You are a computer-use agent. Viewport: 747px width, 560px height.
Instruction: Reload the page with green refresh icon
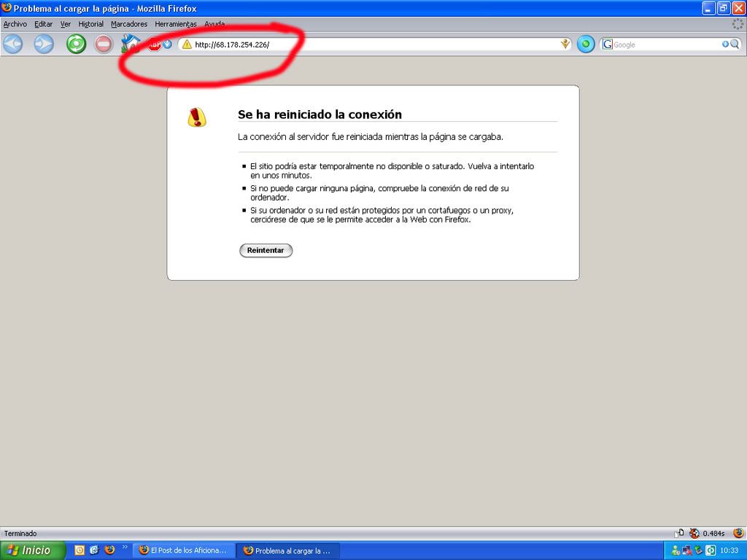pos(76,44)
